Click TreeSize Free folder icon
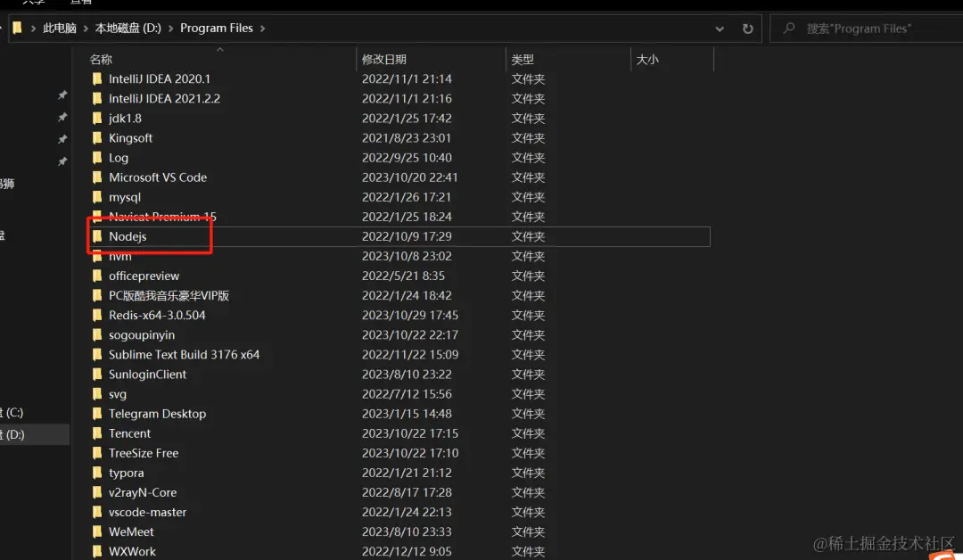This screenshot has height=560, width=963. coord(97,453)
